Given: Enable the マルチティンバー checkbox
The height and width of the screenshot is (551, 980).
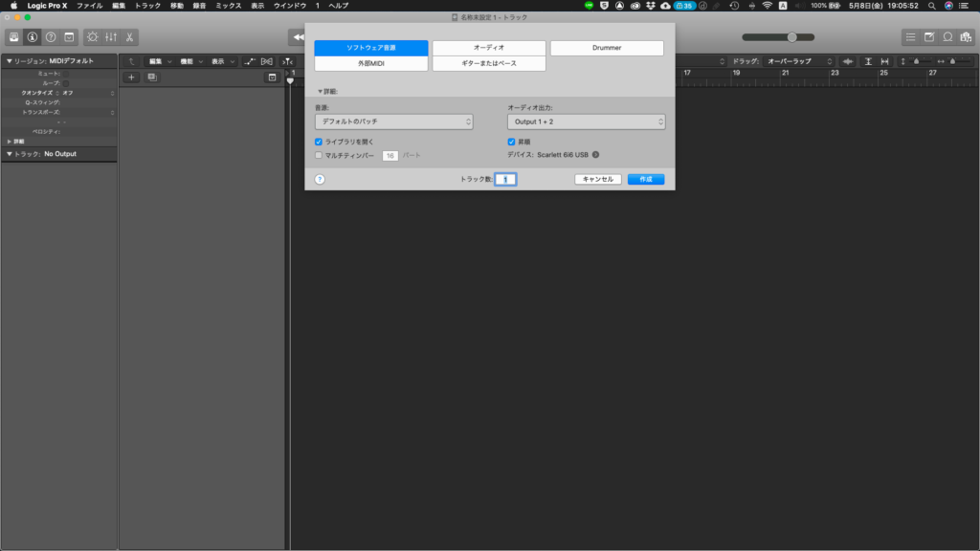Looking at the screenshot, I should pos(319,154).
